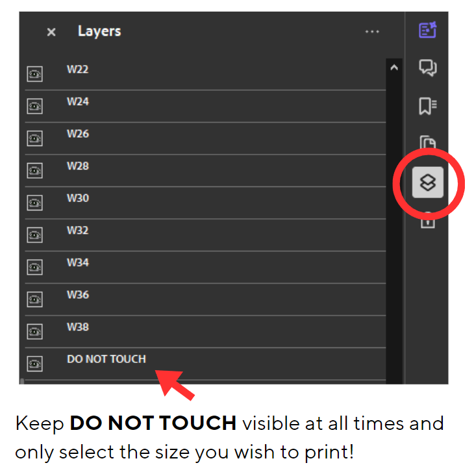Select the DO NOT TOUCH layer name
474x476 pixels.
point(106,359)
